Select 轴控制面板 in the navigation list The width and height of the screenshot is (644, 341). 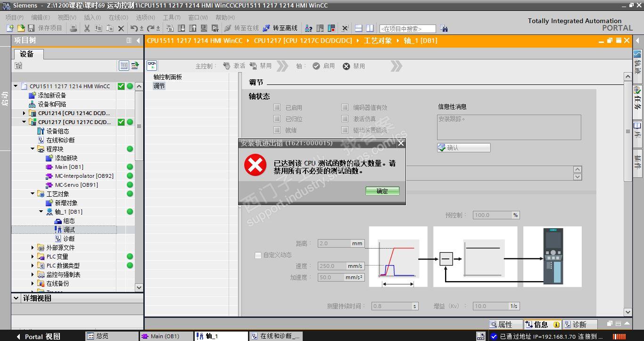167,77
